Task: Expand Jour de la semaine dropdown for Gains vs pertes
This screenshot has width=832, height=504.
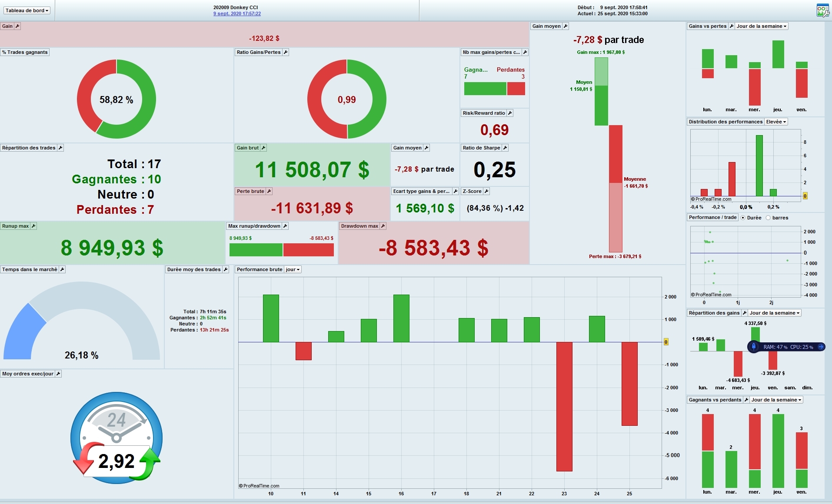Action: pyautogui.click(x=762, y=26)
